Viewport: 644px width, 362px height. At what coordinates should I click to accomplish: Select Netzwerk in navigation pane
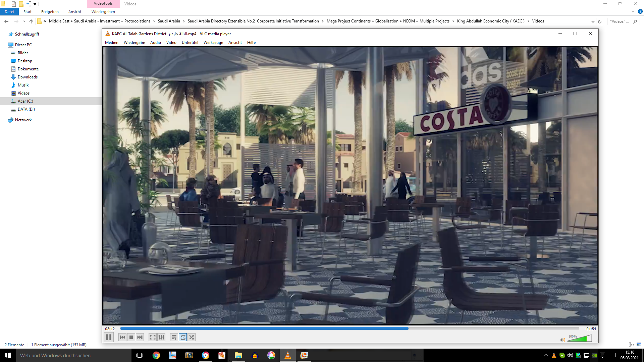coord(23,120)
